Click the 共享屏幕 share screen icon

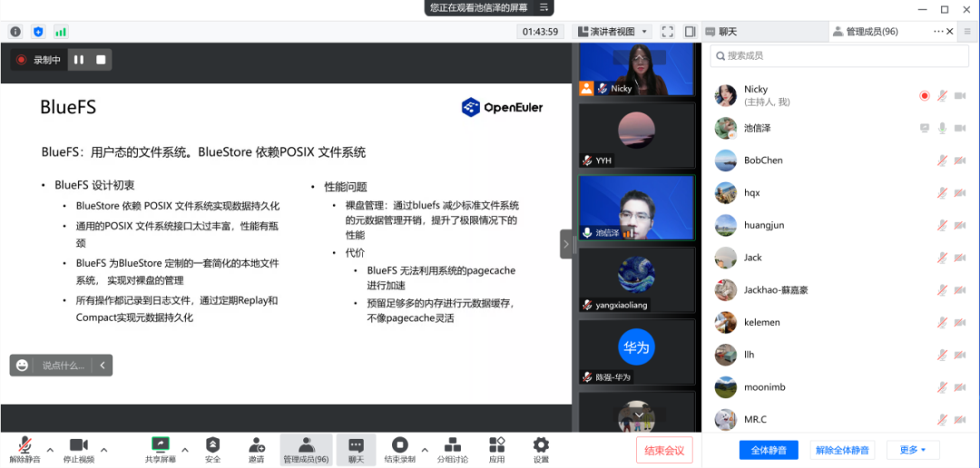click(x=161, y=444)
